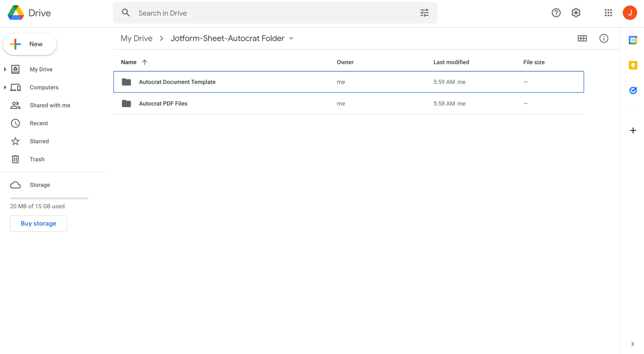Expand the Computers tree

pos(5,87)
